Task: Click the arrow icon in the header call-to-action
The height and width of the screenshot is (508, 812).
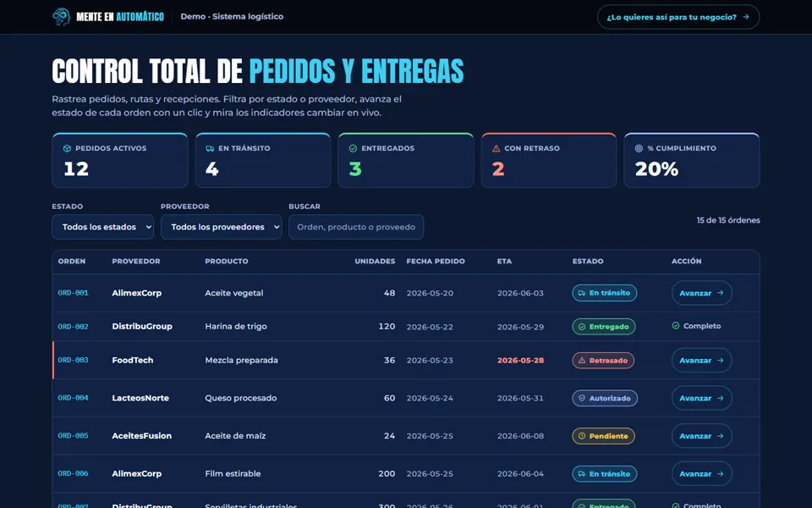Action: [x=746, y=17]
